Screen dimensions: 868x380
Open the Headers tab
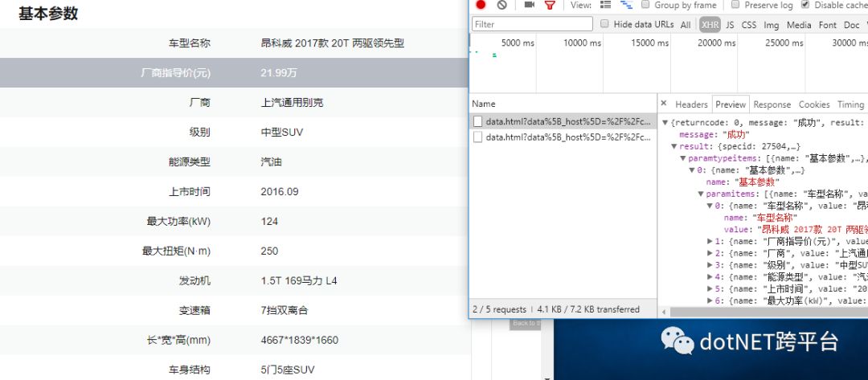coord(691,104)
